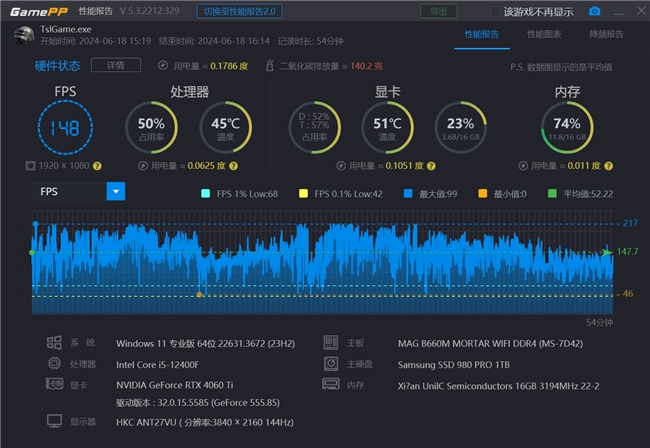Click the CPU 50% usage gauge
Viewport: 650px width, 448px height.
(x=151, y=128)
